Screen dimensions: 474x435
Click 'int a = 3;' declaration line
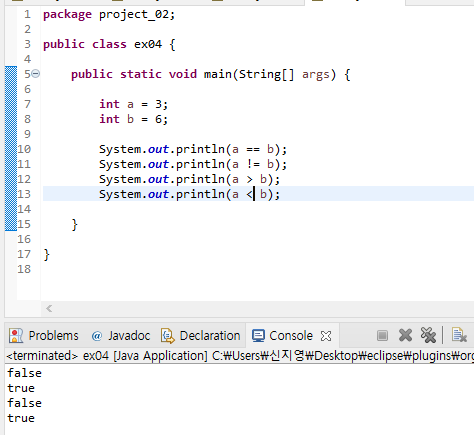tap(133, 104)
